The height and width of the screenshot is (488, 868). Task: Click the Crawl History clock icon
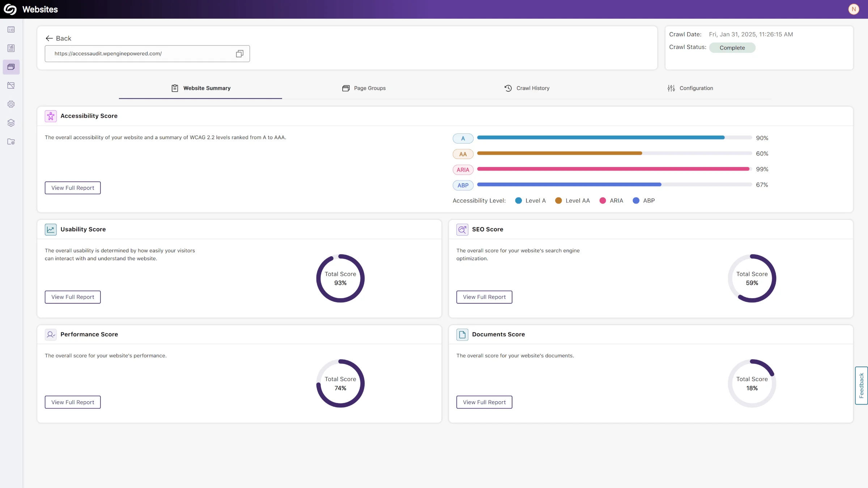point(508,88)
